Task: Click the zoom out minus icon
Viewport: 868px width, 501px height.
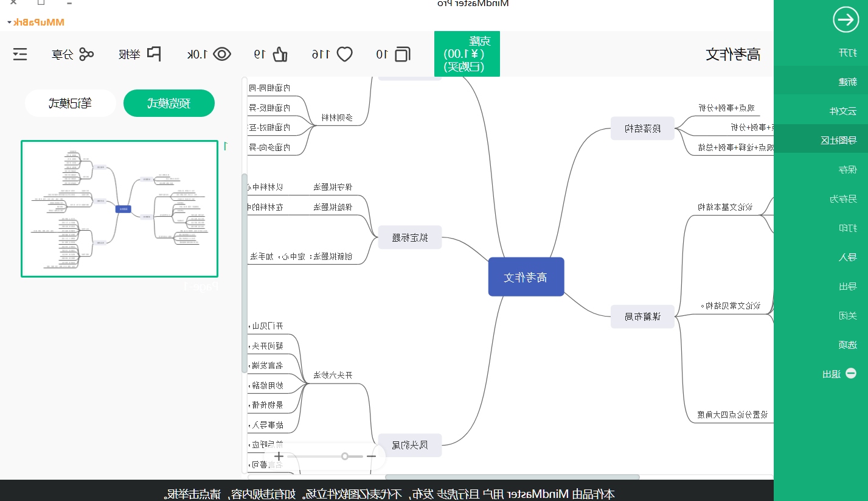Action: pos(371,456)
